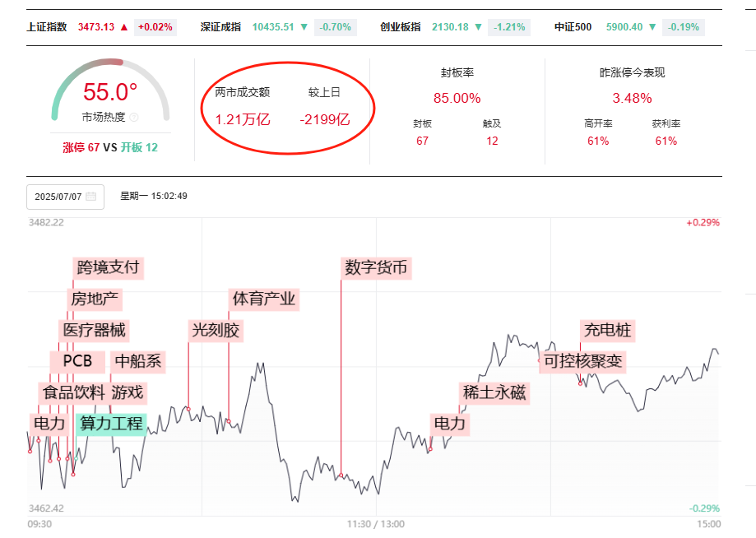
Task: Click the 上证指数 value 3473.13
Action: click(96, 27)
